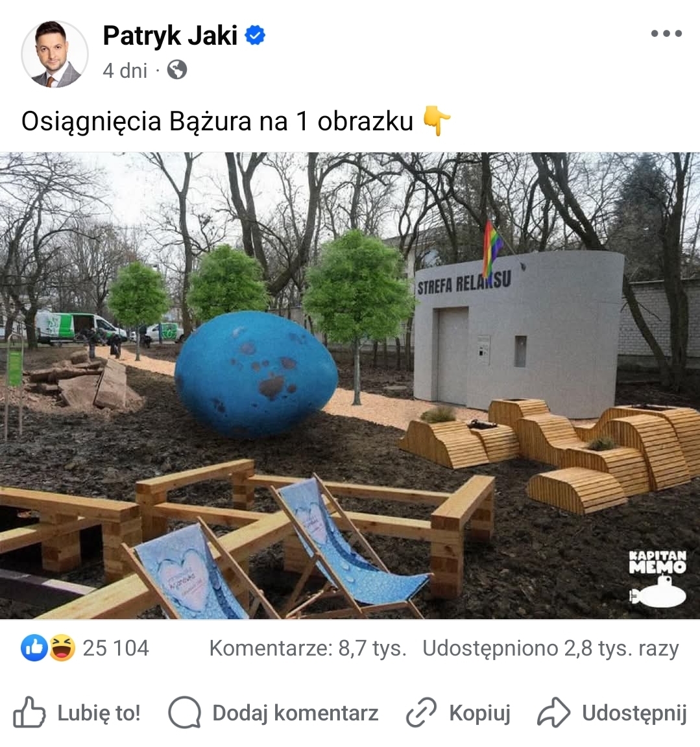Click Patryk Jaki's profile picture
Screen dimensions: 700x747
54,54
